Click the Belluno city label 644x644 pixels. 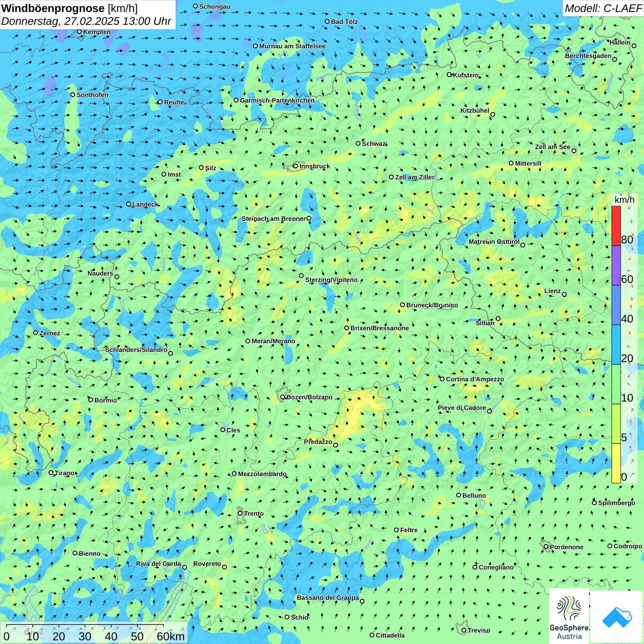[x=474, y=495]
